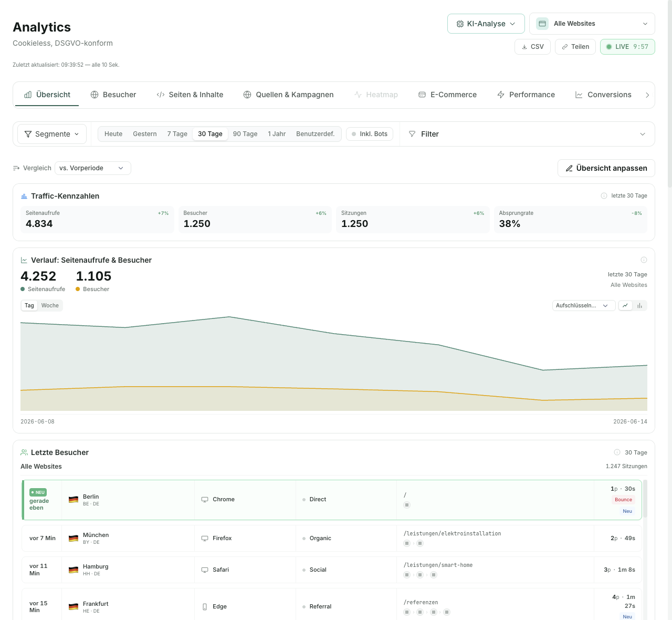The image size is (672, 620).
Task: Open the Seiten & Inhalte tab
Action: (190, 95)
